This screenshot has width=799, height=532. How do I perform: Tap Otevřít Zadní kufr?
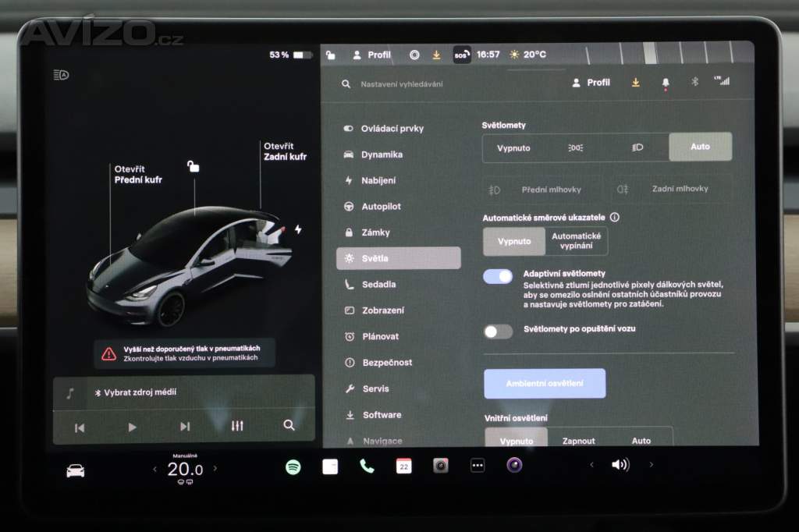(285, 151)
